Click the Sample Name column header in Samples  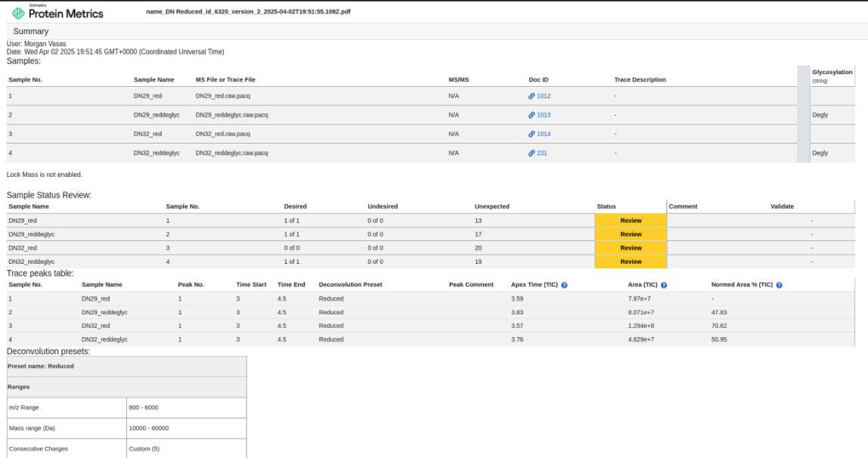(154, 79)
